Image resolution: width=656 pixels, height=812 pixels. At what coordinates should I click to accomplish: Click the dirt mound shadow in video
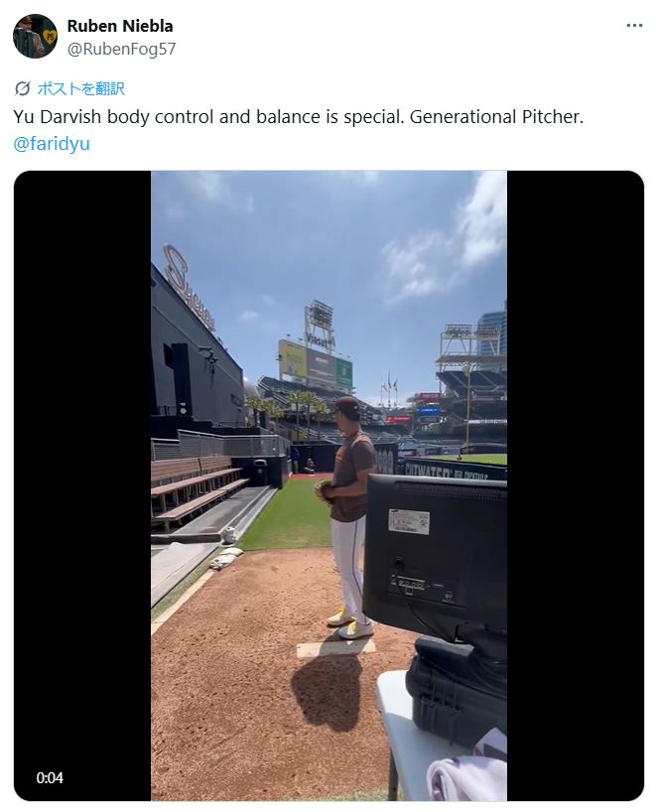(328, 691)
